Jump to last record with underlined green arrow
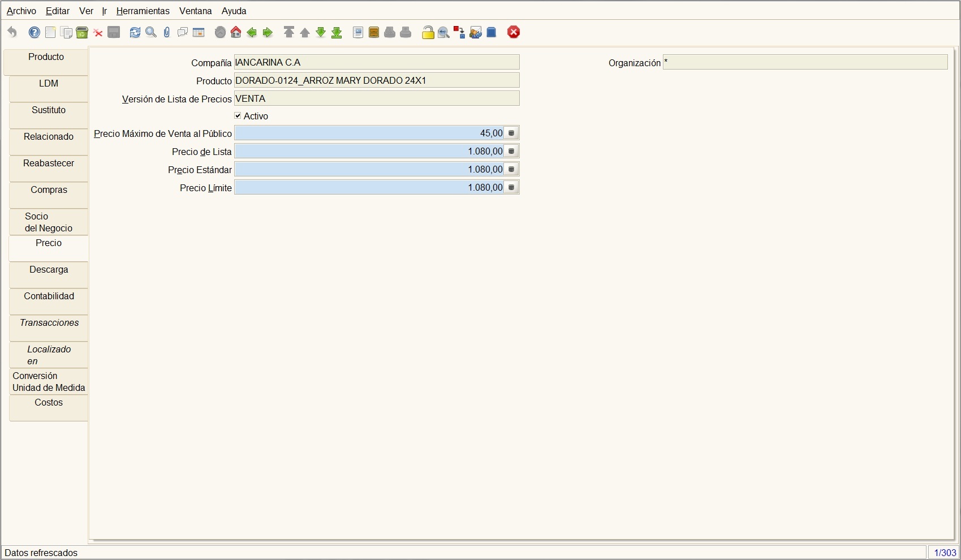The width and height of the screenshot is (961, 560). tap(337, 32)
